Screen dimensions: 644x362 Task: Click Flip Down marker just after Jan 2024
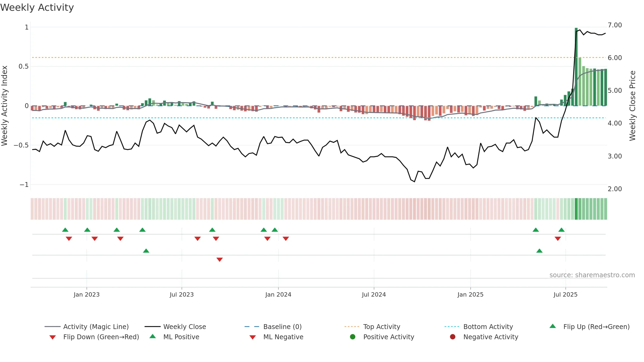click(x=286, y=239)
